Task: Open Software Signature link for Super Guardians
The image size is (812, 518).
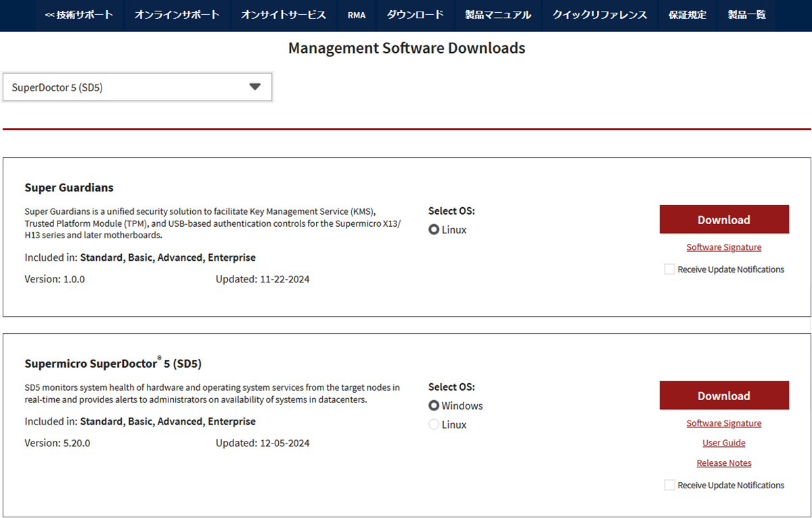Action: [x=724, y=247]
